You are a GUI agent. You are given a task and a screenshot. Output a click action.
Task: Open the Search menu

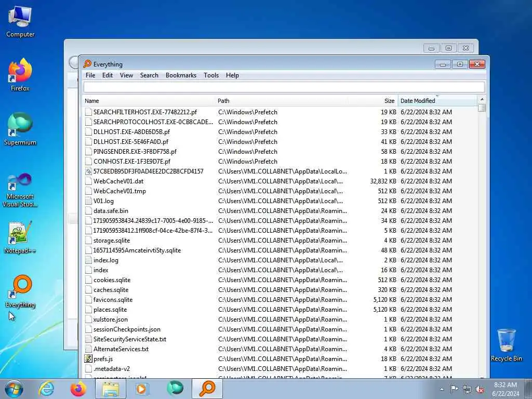tap(149, 75)
